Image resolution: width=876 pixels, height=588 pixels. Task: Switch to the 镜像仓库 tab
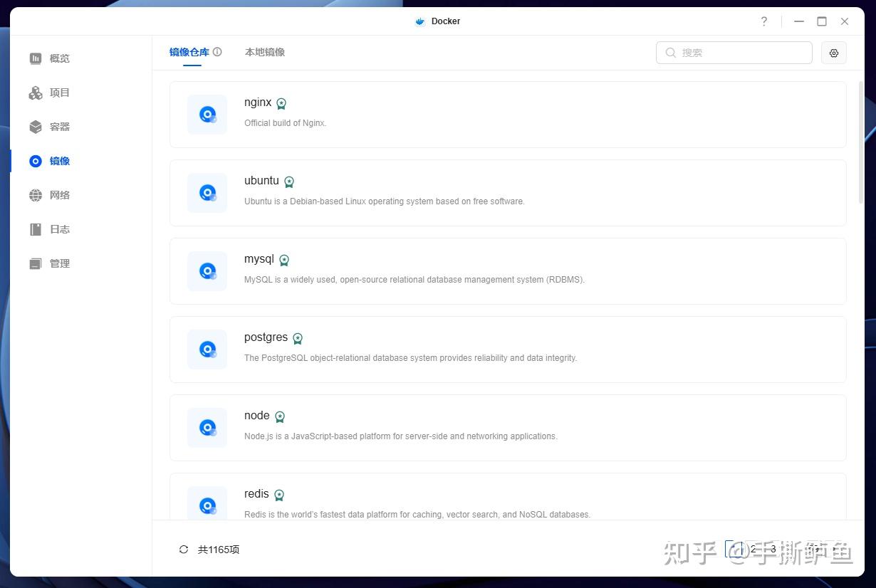[x=189, y=52]
